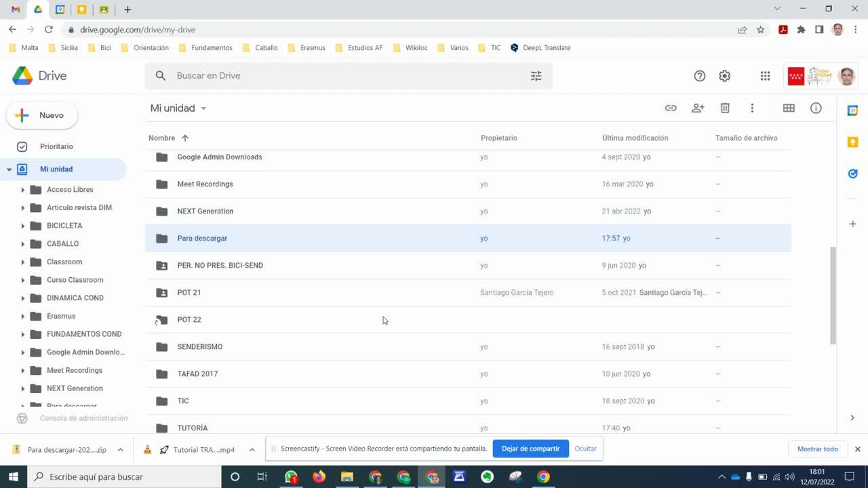Open more actions three-dot menu
Image resolution: width=868 pixels, height=488 pixels.
pyautogui.click(x=752, y=108)
